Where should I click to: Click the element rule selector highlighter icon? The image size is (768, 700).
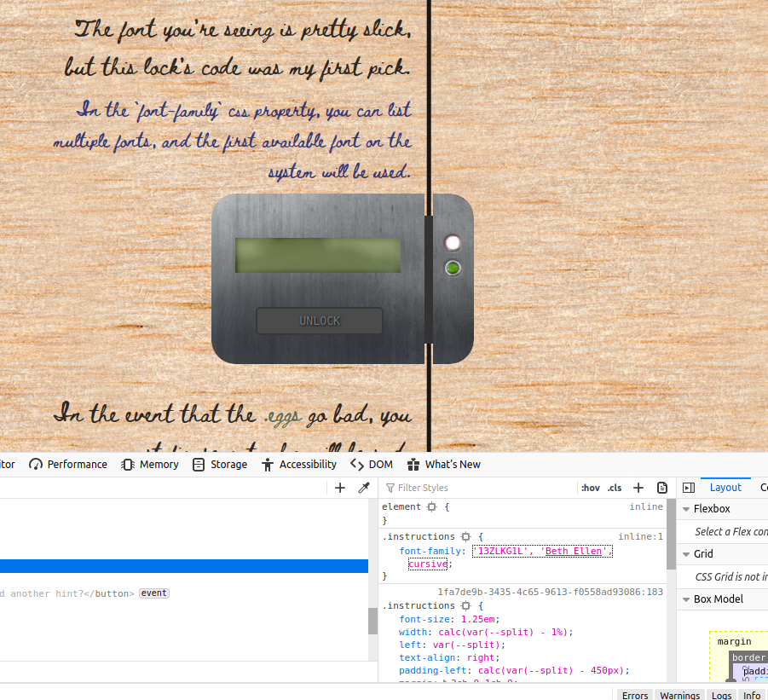click(x=431, y=507)
